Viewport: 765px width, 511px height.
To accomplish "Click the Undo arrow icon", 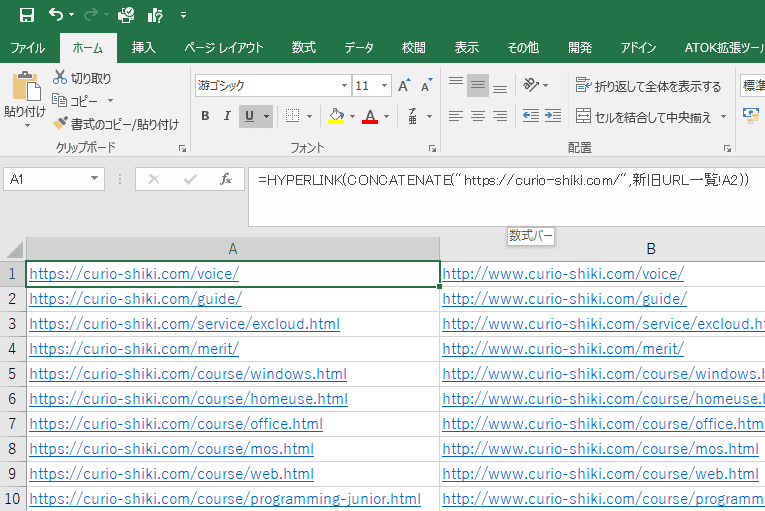I will 56,15.
